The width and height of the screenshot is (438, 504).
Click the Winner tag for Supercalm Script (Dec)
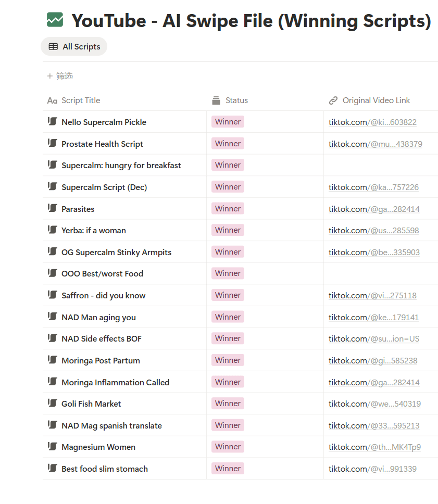pyautogui.click(x=228, y=187)
